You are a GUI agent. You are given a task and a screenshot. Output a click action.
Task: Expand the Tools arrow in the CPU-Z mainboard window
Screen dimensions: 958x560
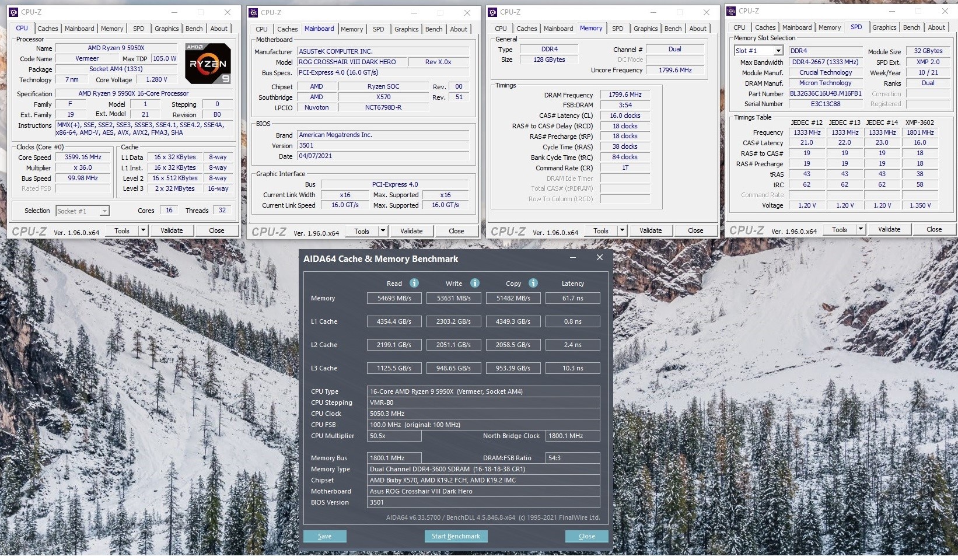(x=383, y=231)
